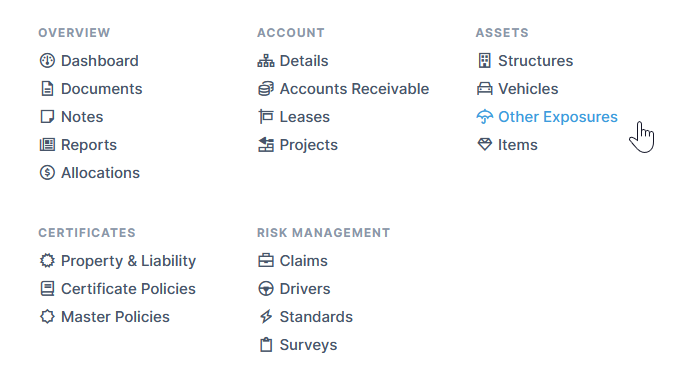
Task: Click the Allocations dollar coin icon
Action: click(x=47, y=173)
